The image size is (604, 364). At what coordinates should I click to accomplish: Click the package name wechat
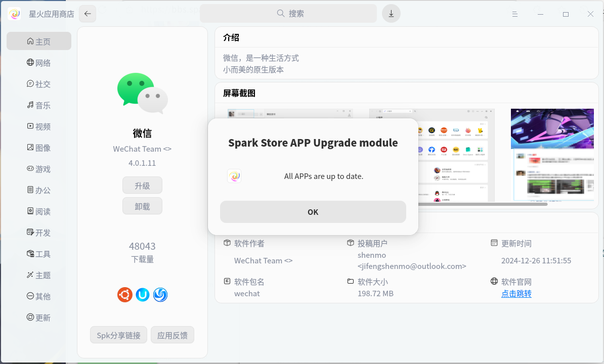(247, 294)
